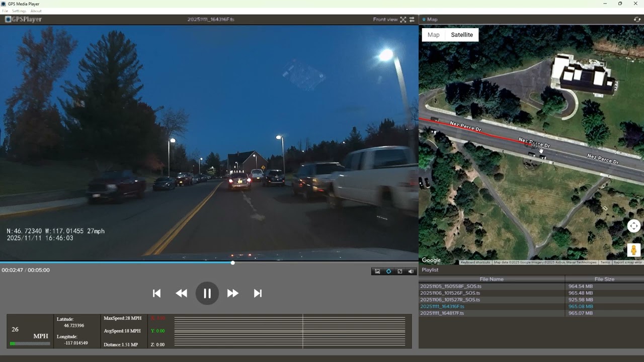
Task: Click the MaxSpeed:28 MPH readout
Action: pos(122,318)
